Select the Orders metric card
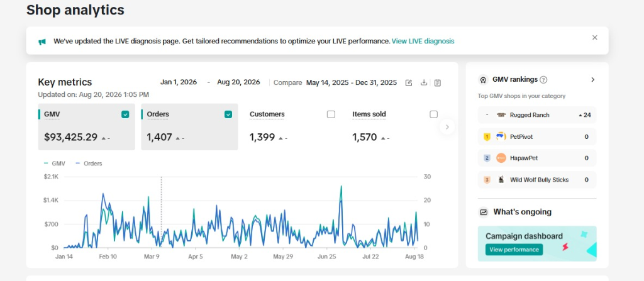This screenshot has height=281, width=644. [189, 127]
